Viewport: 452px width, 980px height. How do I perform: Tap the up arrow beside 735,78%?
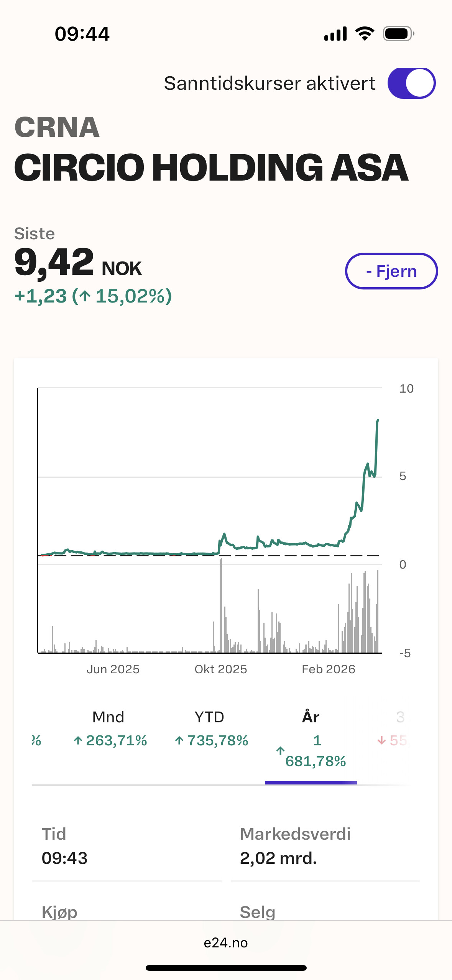coord(179,740)
